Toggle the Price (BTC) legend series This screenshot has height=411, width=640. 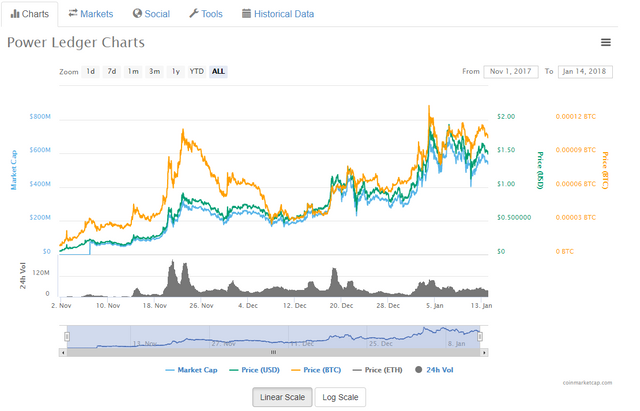tap(316, 370)
